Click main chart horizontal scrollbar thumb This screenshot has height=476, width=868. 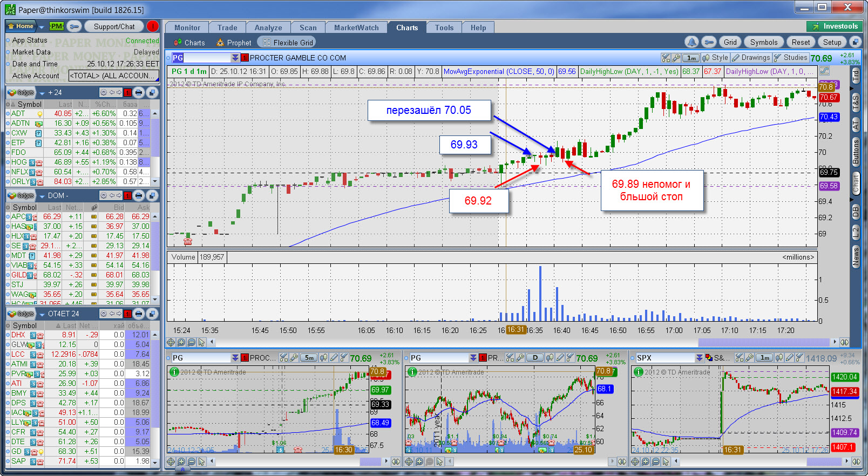tap(764, 342)
